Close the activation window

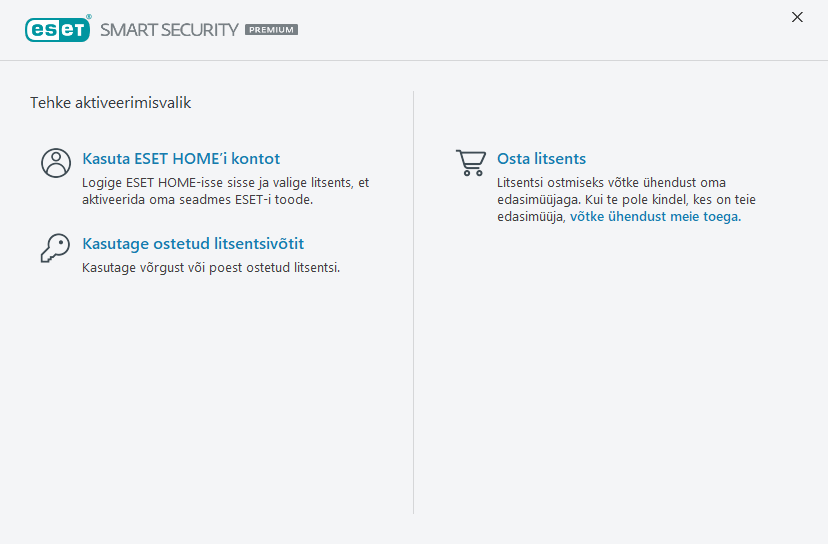click(797, 17)
